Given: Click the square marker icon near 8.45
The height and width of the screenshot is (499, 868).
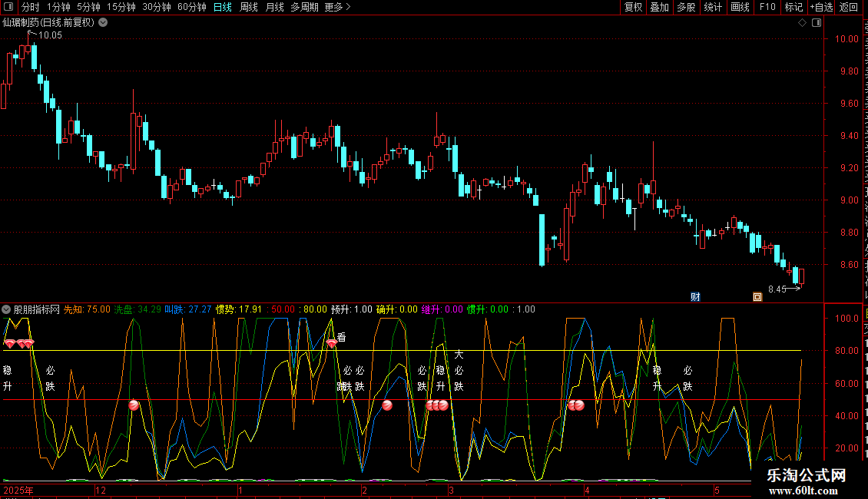Looking at the screenshot, I should click(757, 297).
